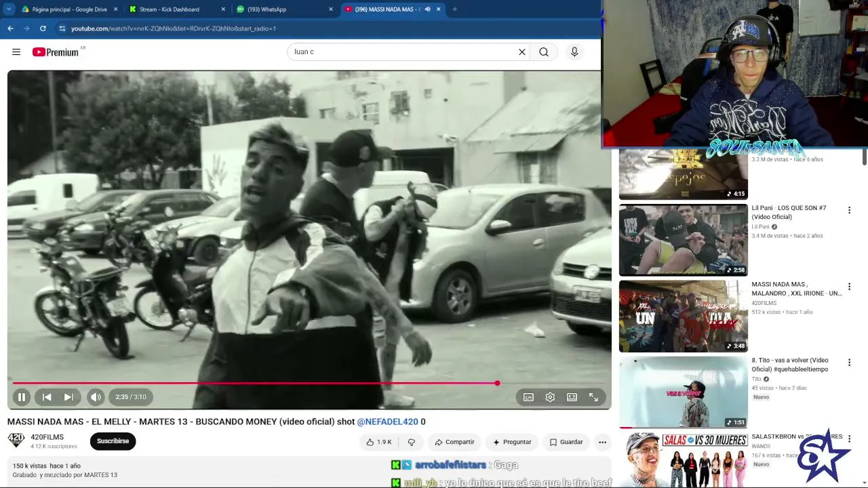
Task: Go back one page in the browser
Action: tap(10, 28)
